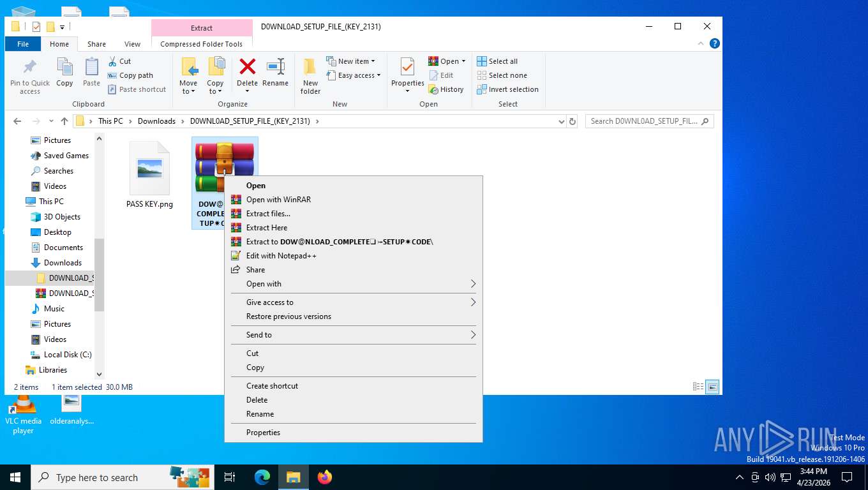868x490 pixels.
Task: Click the navigation pane scrollbar
Action: pyautogui.click(x=99, y=274)
